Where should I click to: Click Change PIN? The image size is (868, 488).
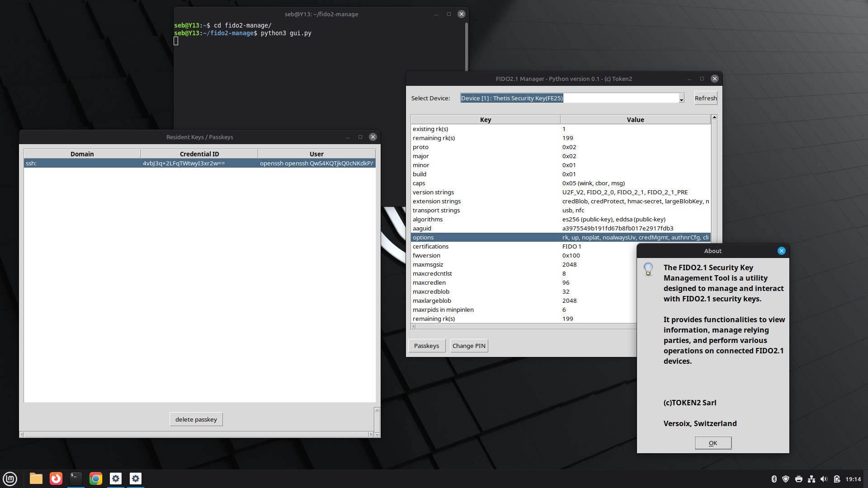pos(469,346)
